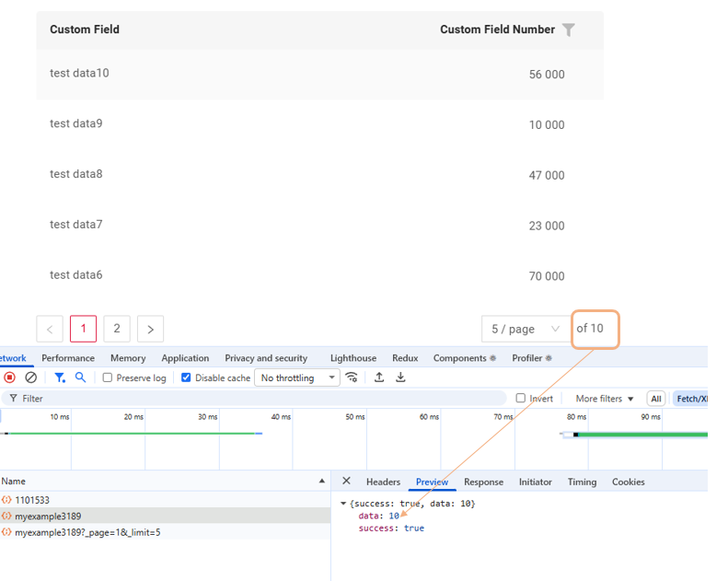Clear the network log
This screenshot has height=581, width=728.
31,378
